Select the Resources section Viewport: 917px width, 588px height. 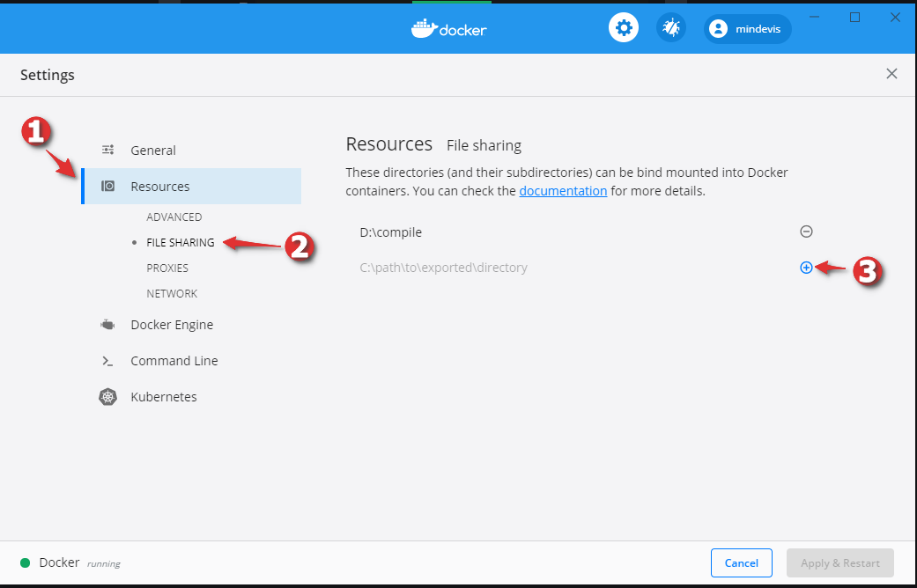pyautogui.click(x=159, y=187)
